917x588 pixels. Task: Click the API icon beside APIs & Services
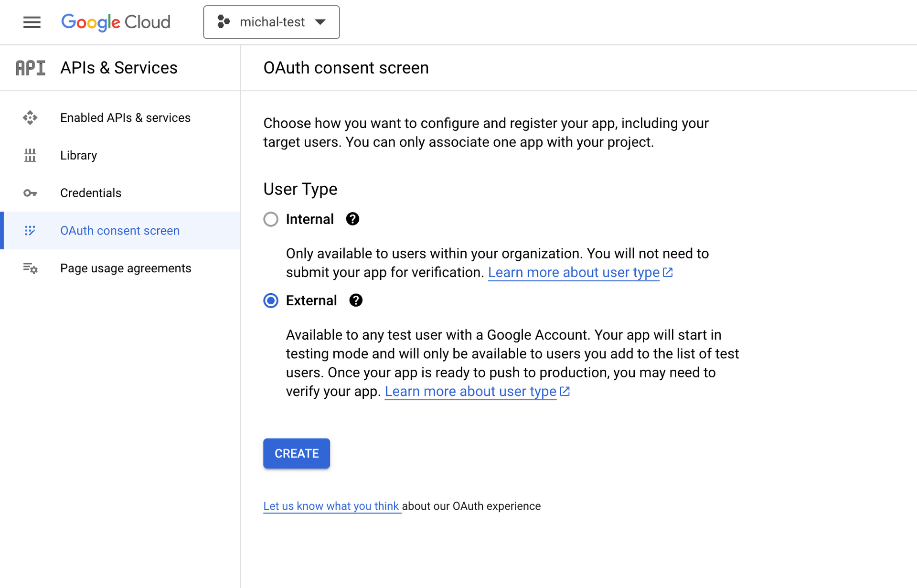(31, 68)
